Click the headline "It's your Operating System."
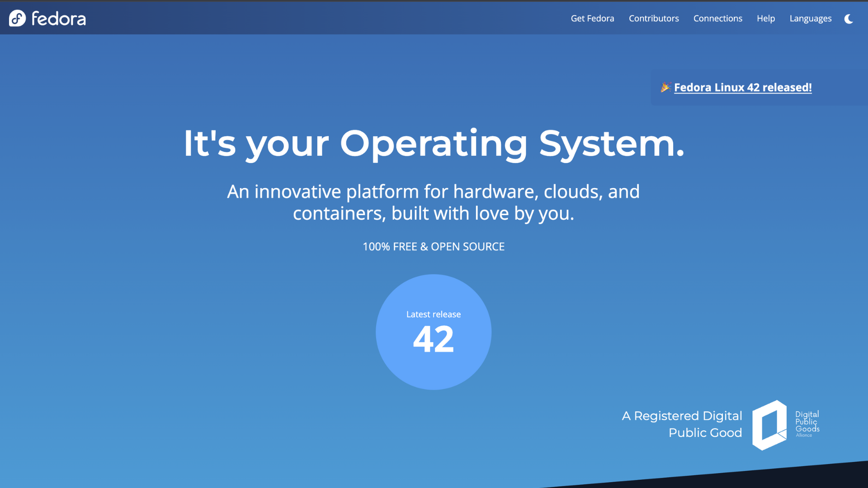 (x=433, y=145)
